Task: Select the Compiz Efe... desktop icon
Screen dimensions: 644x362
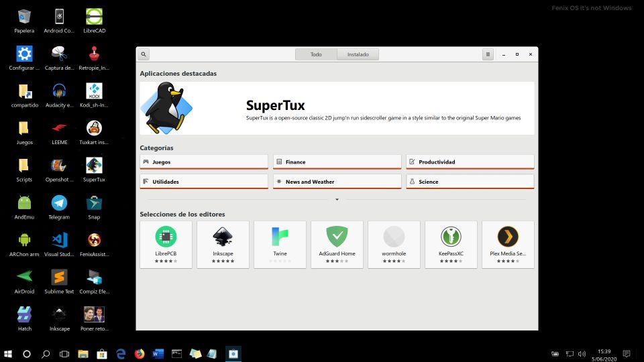Action: [94, 282]
